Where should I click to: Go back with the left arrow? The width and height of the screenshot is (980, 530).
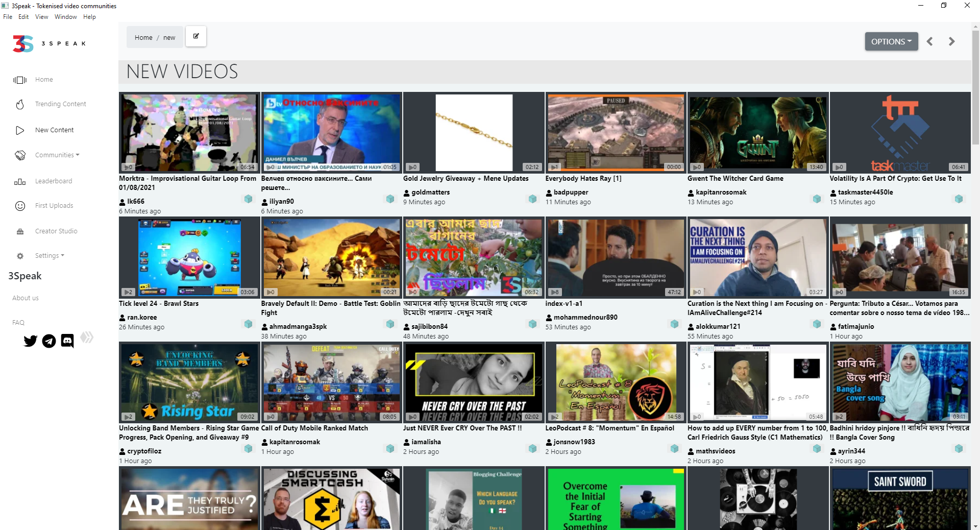(x=930, y=41)
